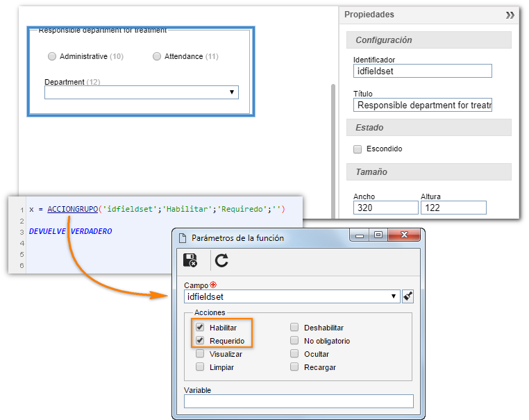Click the Tamaño section header
The width and height of the screenshot is (529, 420).
(429, 172)
